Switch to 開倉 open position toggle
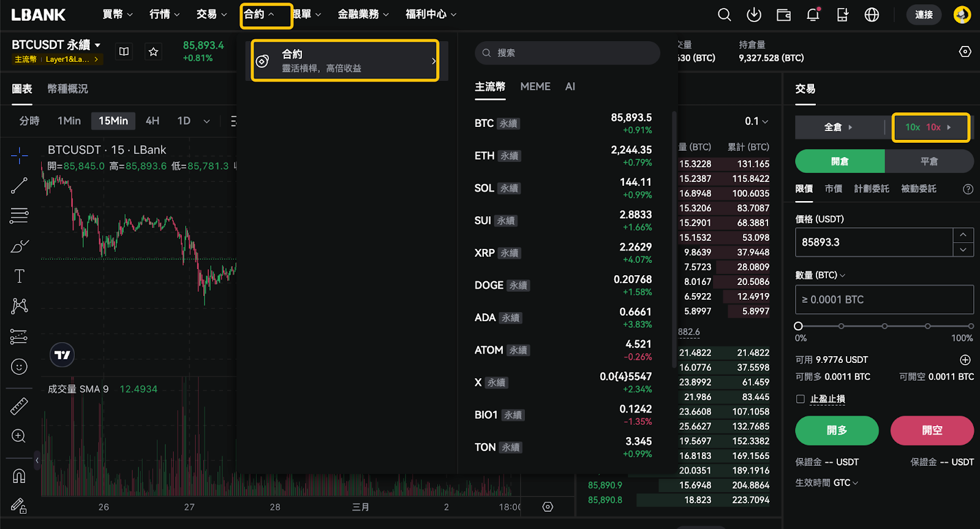The width and height of the screenshot is (980, 529). pos(840,161)
